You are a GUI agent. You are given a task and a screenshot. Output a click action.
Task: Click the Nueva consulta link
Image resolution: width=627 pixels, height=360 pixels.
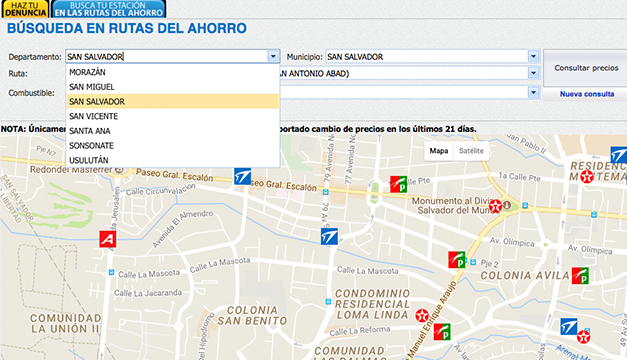587,94
